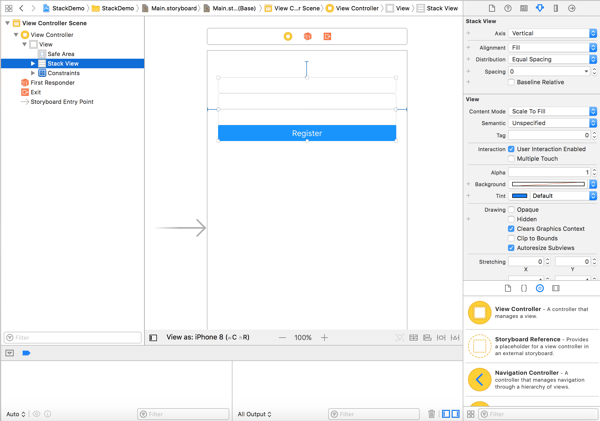
Task: Open the Connections inspector
Action: click(572, 8)
